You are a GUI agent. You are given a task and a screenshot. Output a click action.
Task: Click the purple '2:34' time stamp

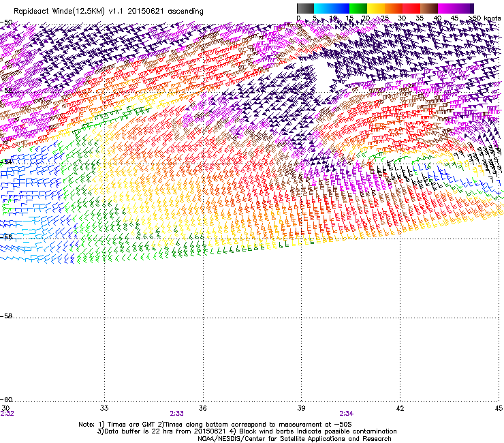point(346,414)
